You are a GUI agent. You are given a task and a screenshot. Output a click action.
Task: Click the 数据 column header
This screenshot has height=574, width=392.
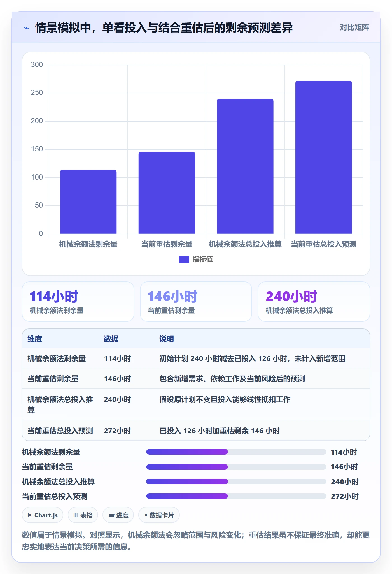pos(111,339)
